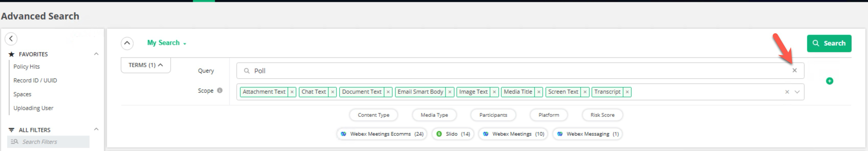Open the My Search dropdown
This screenshot has width=868, height=151.
[167, 43]
